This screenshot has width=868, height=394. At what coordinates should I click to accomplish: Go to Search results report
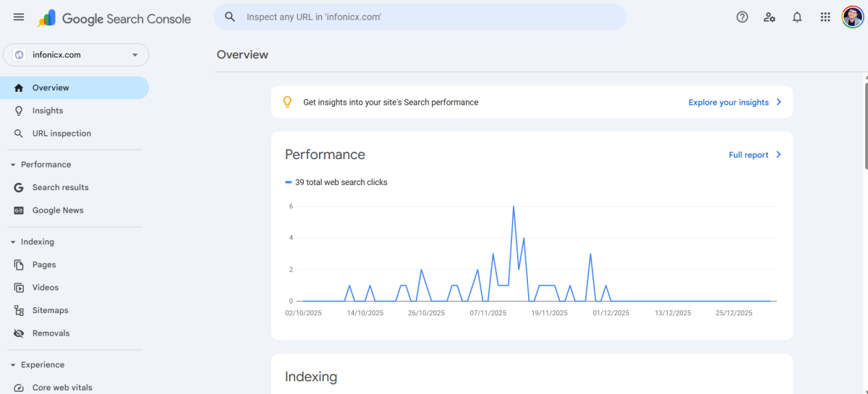(x=60, y=187)
